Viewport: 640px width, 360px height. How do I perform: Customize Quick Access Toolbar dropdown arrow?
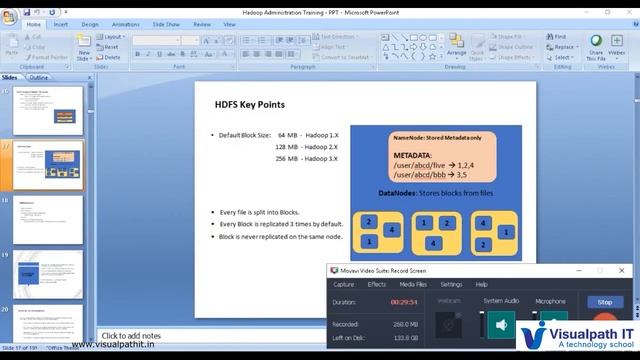(66, 13)
